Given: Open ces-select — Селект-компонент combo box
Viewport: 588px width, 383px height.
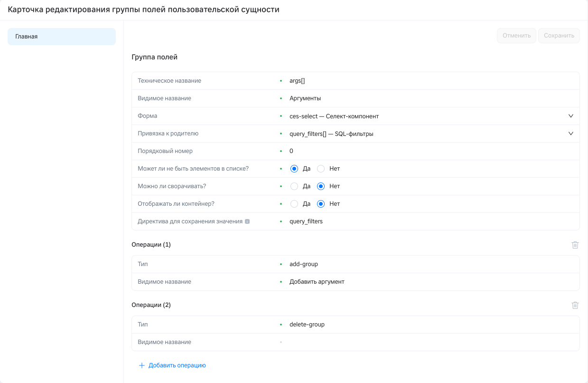Looking at the screenshot, I should (x=431, y=116).
